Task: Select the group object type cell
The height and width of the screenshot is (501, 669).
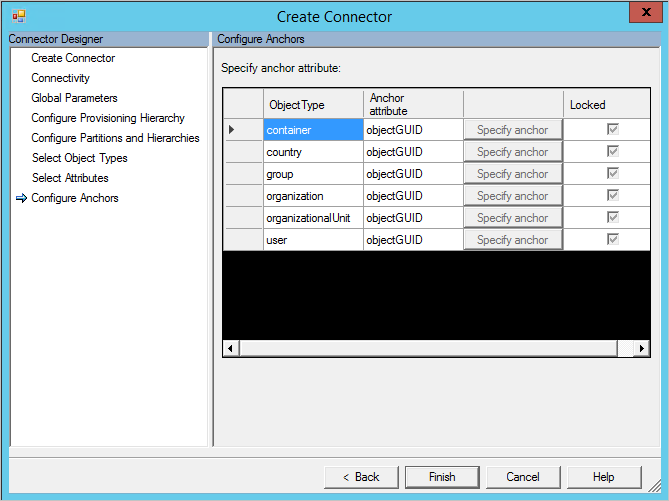Action: pos(313,174)
